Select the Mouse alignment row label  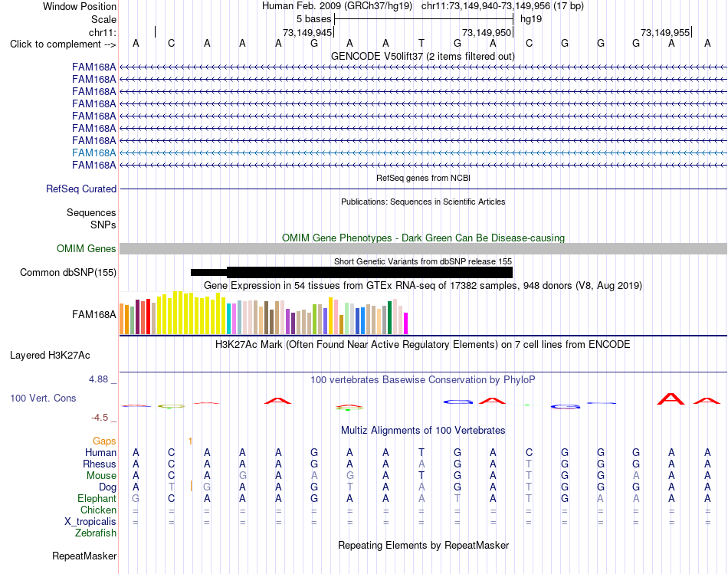click(101, 476)
